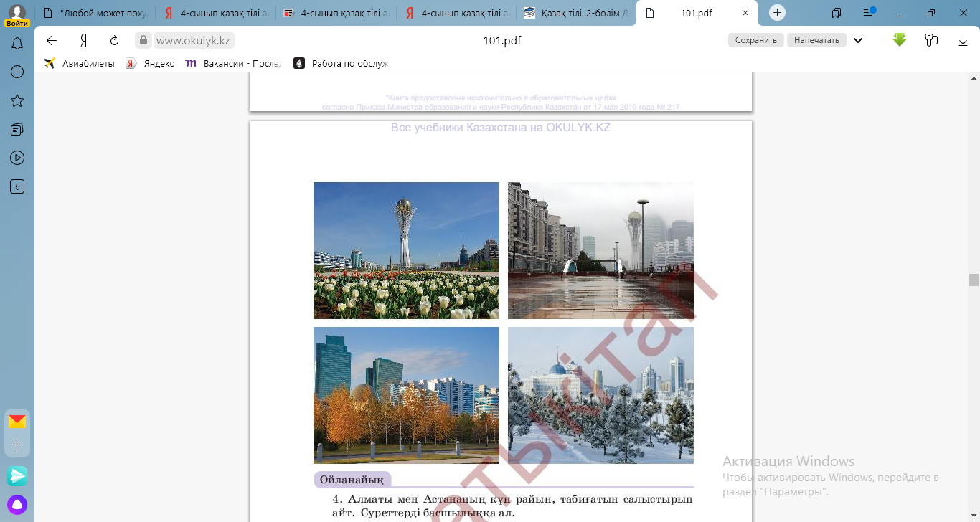980x522 pixels.
Task: Open the Авиабилеты bookmark
Action: 79,63
